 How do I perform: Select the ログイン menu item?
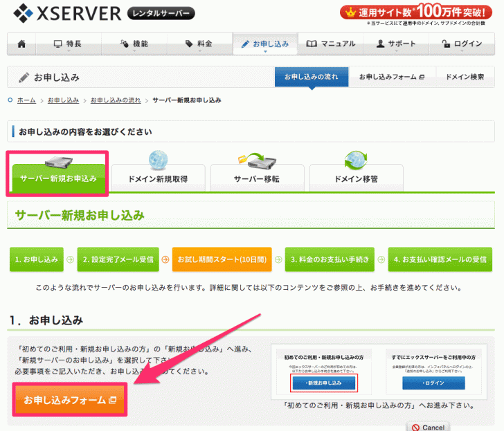click(462, 44)
